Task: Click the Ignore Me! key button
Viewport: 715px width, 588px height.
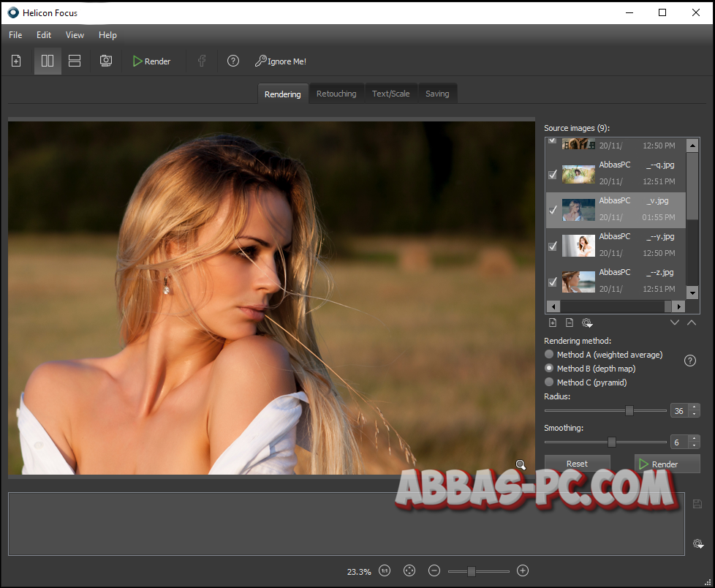Action: point(281,61)
